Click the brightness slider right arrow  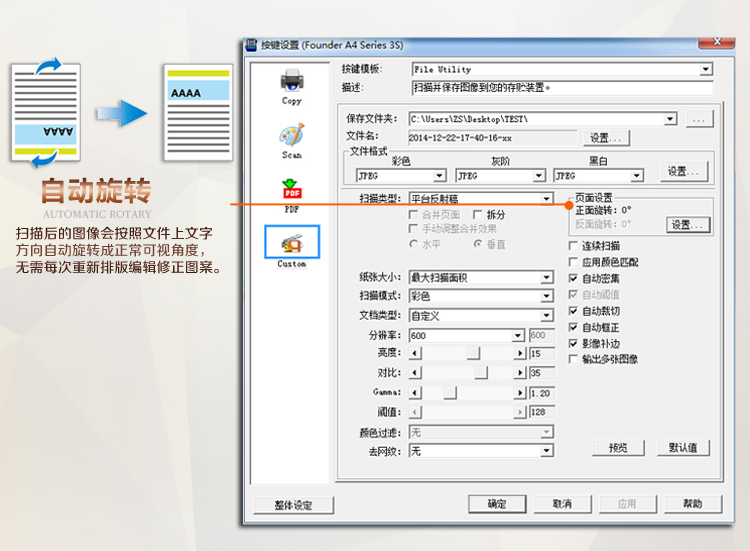click(x=519, y=353)
